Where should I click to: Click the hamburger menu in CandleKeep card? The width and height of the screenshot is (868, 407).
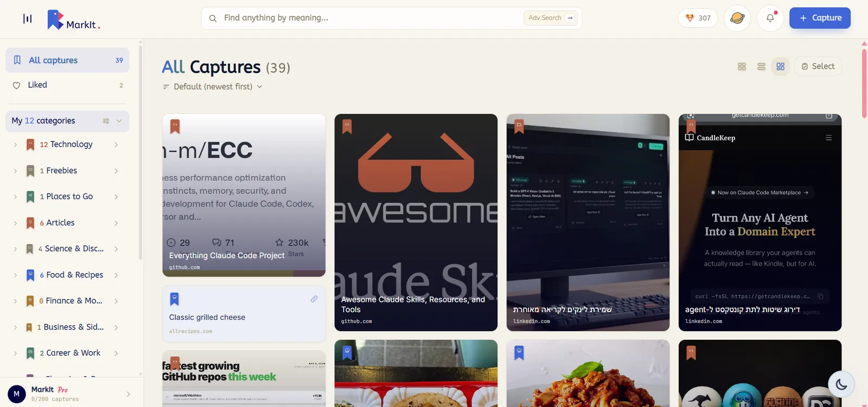pyautogui.click(x=828, y=138)
